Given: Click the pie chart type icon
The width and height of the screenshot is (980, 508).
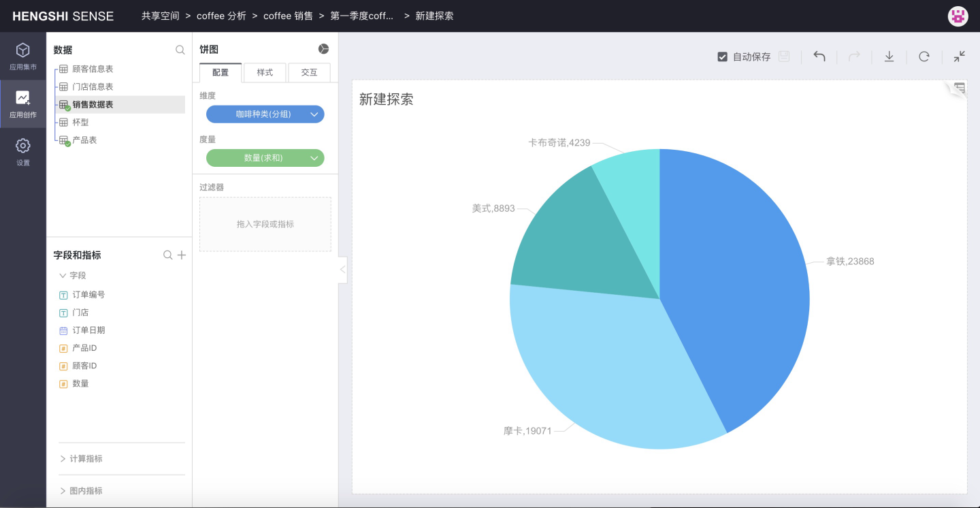Looking at the screenshot, I should [323, 49].
